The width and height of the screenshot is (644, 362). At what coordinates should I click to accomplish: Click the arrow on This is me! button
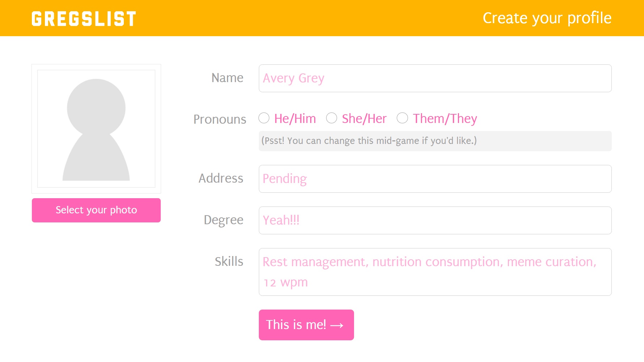[x=337, y=325]
